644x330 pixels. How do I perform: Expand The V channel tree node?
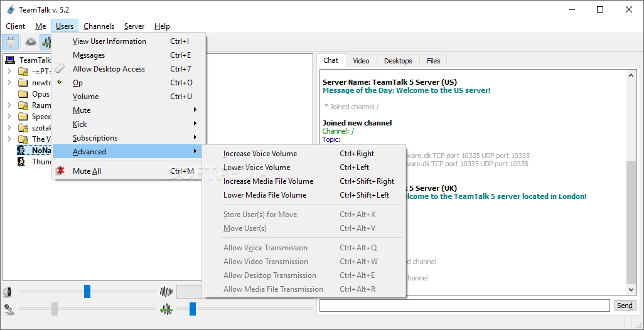click(9, 139)
